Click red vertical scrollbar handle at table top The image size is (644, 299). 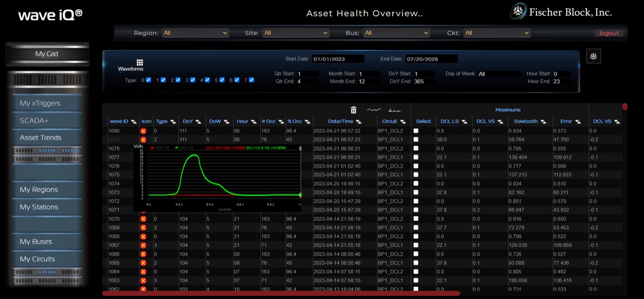point(625,107)
